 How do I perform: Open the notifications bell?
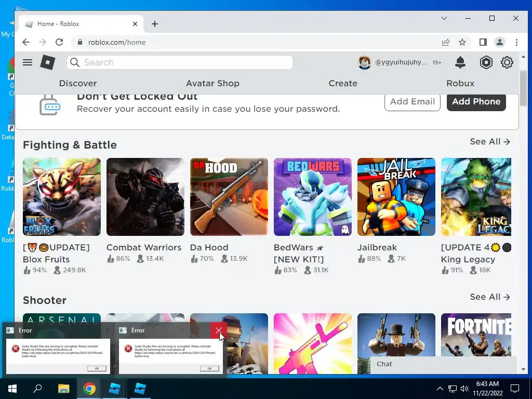click(460, 62)
